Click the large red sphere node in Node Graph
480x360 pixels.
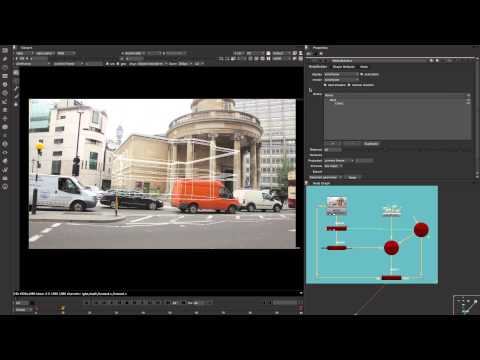[421, 230]
